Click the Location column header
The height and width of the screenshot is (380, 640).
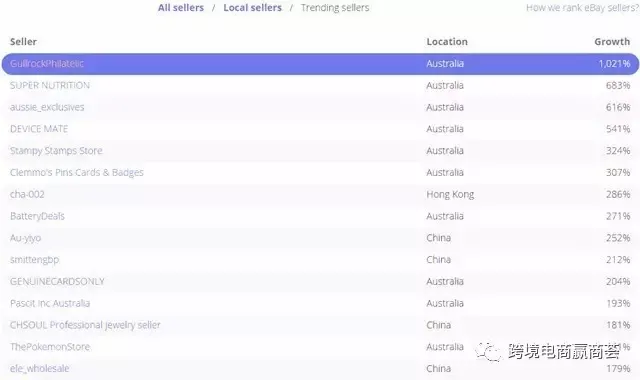pos(447,42)
